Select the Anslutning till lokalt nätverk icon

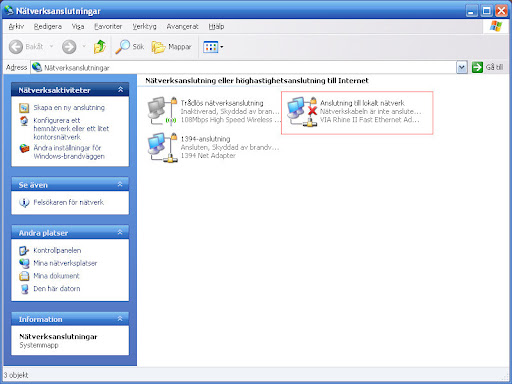[x=302, y=111]
